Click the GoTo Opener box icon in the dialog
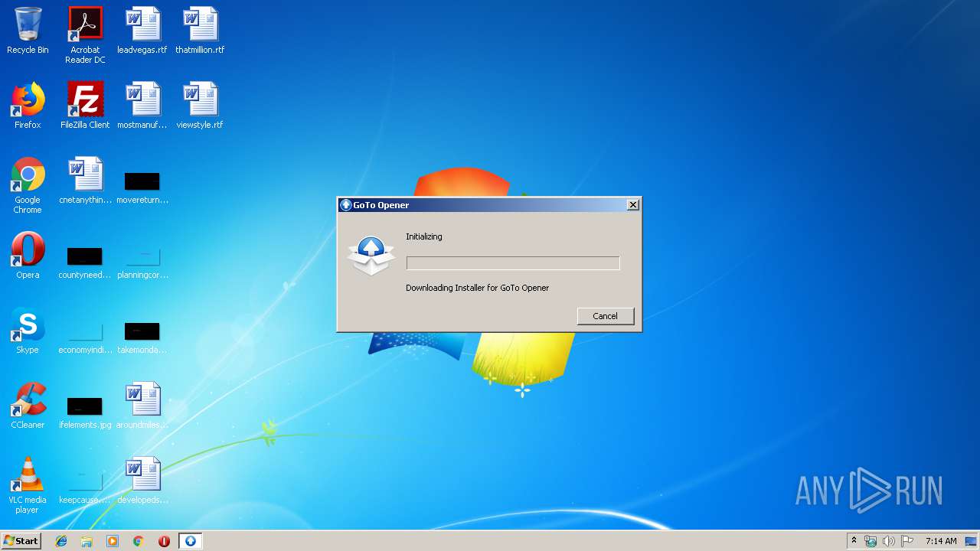 pos(371,256)
